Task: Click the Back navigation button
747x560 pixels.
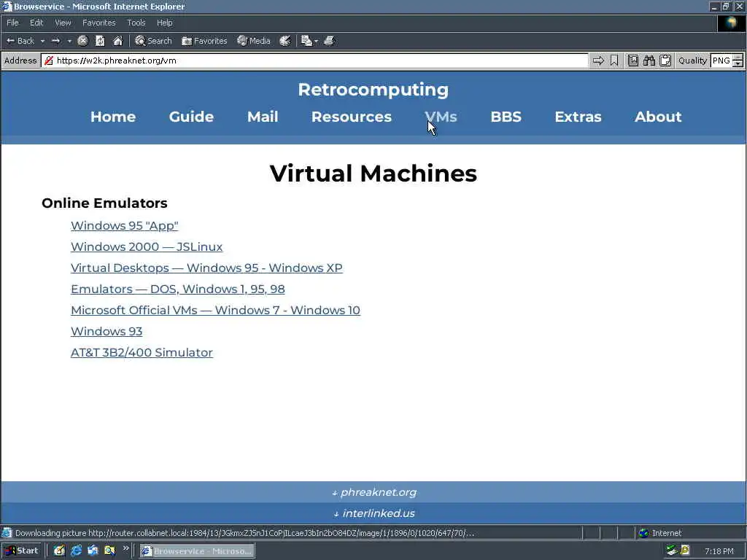Action: tap(20, 41)
